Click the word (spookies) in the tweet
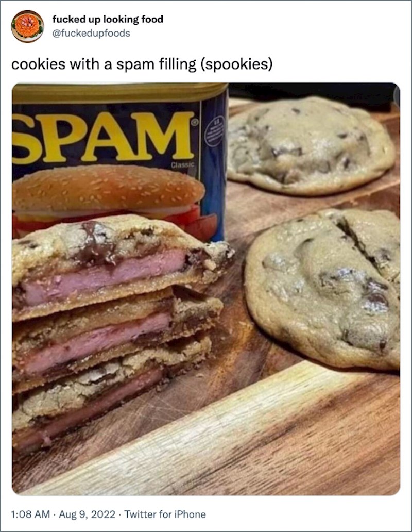Image resolution: width=412 pixels, height=532 pixels. (x=236, y=64)
